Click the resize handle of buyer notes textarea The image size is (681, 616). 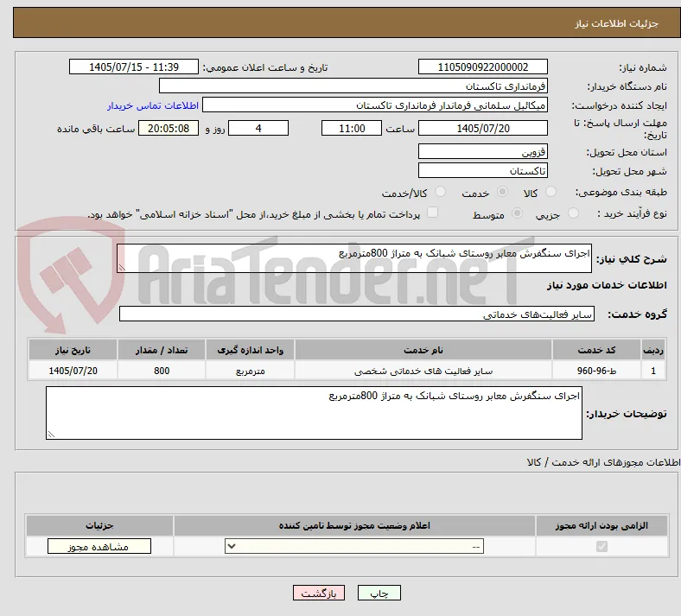51,434
